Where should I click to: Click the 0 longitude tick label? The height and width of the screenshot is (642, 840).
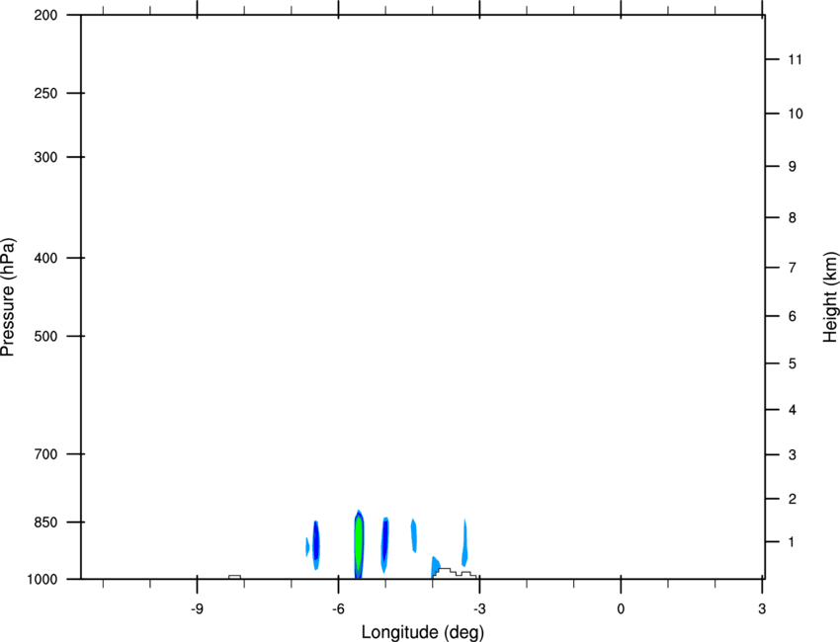tap(621, 609)
